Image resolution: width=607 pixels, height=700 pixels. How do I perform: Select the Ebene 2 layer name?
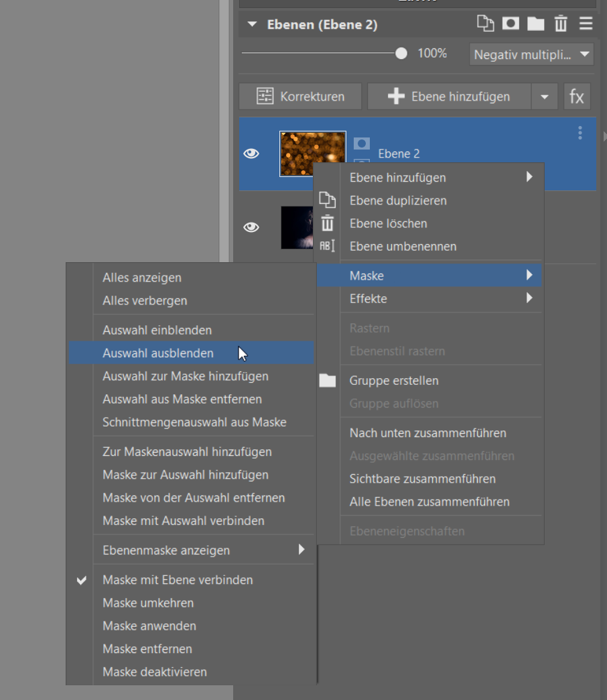[399, 154]
